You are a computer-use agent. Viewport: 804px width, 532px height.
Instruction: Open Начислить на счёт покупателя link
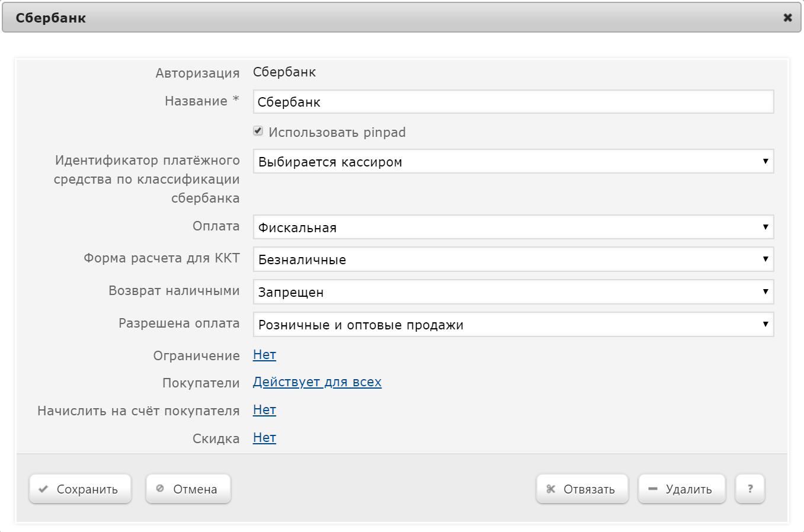pos(264,410)
